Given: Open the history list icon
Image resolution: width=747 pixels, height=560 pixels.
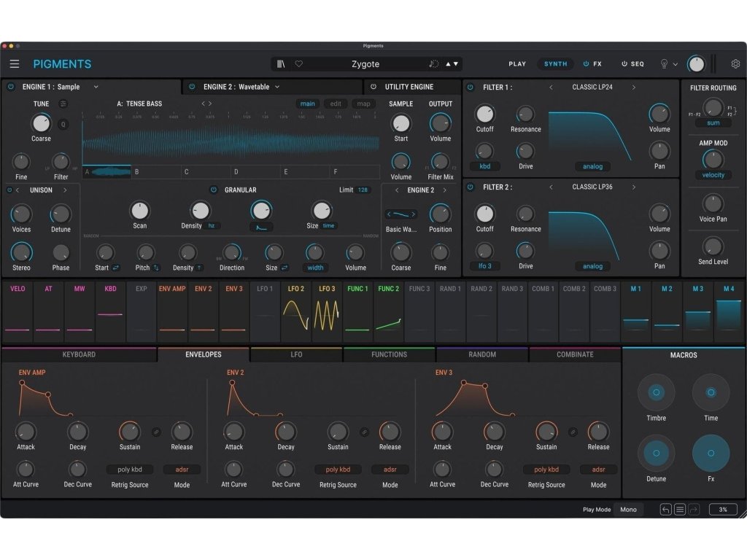Looking at the screenshot, I should [680, 510].
